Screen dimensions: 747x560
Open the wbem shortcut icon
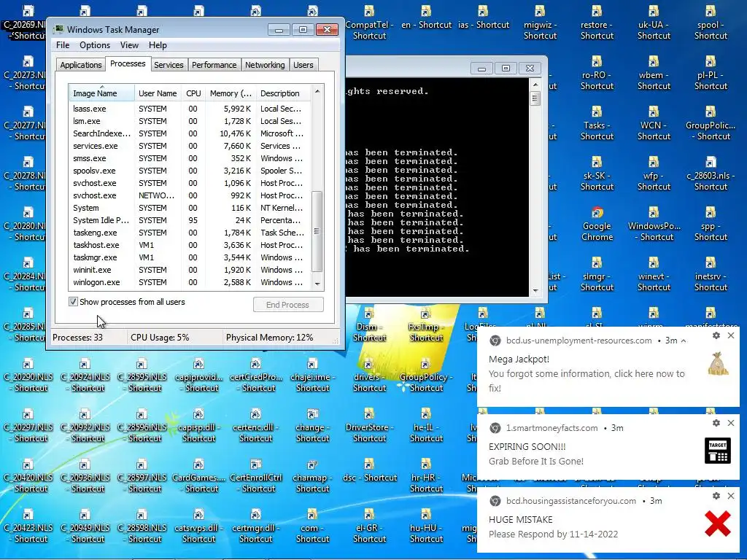pos(654,72)
